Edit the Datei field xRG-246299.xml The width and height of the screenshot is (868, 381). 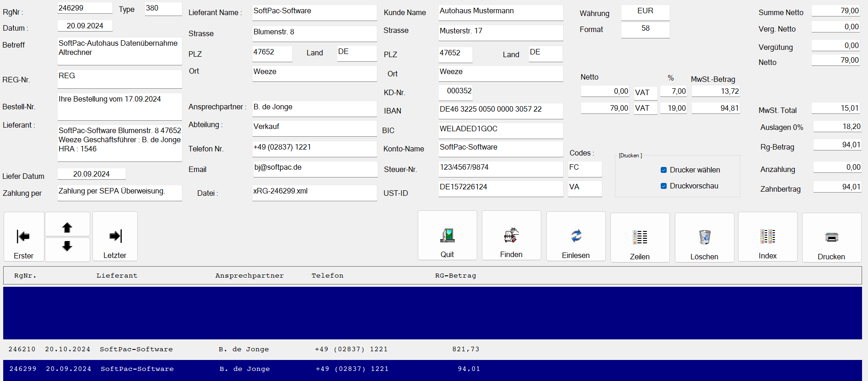[315, 193]
